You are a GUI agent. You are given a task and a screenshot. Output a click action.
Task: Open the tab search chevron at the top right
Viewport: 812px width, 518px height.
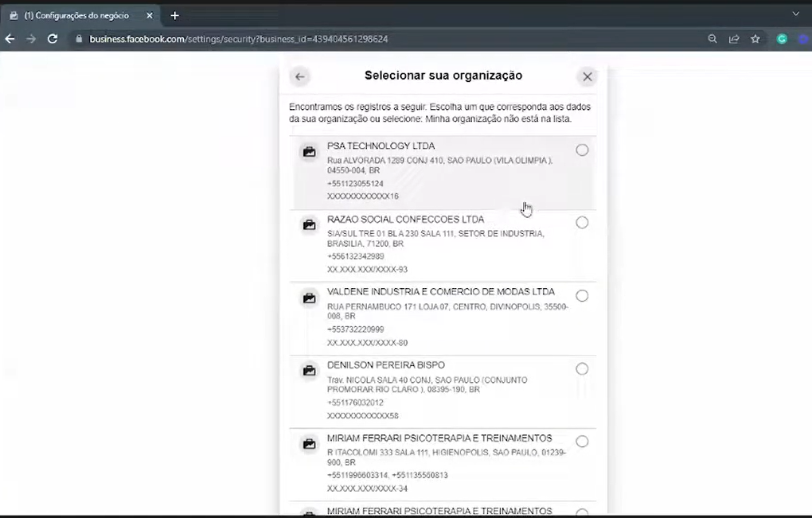coord(796,14)
